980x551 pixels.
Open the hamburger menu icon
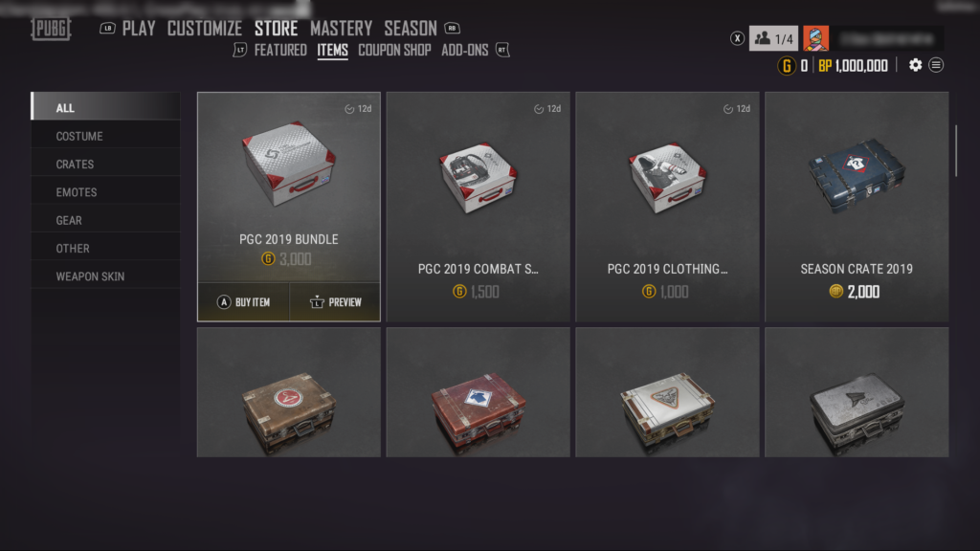[x=936, y=65]
